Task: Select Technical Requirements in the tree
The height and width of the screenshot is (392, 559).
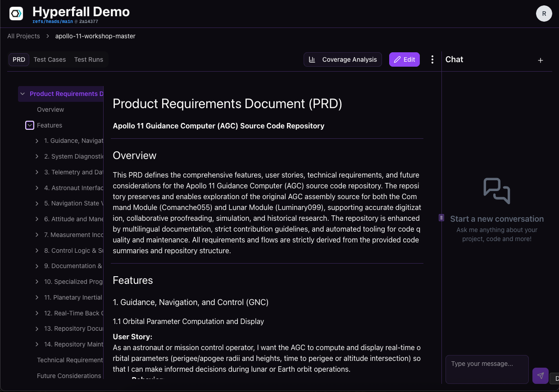Action: click(x=70, y=360)
